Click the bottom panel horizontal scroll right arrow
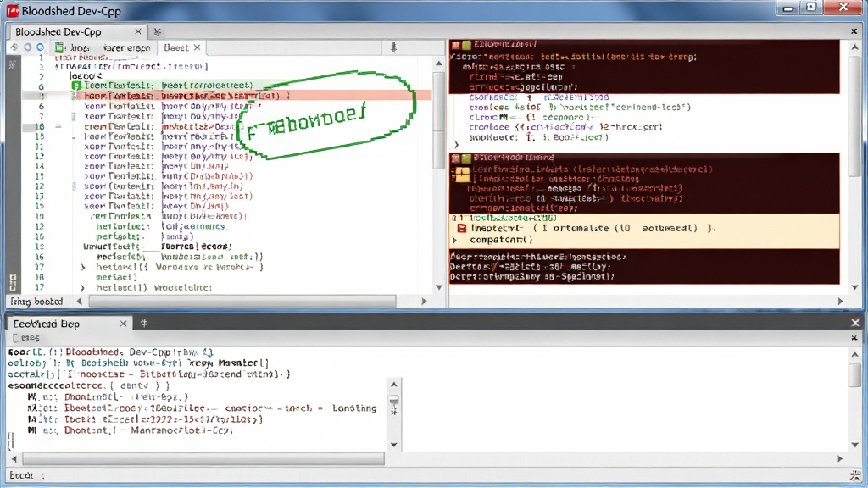Viewport: 868px width, 488px height. click(840, 458)
